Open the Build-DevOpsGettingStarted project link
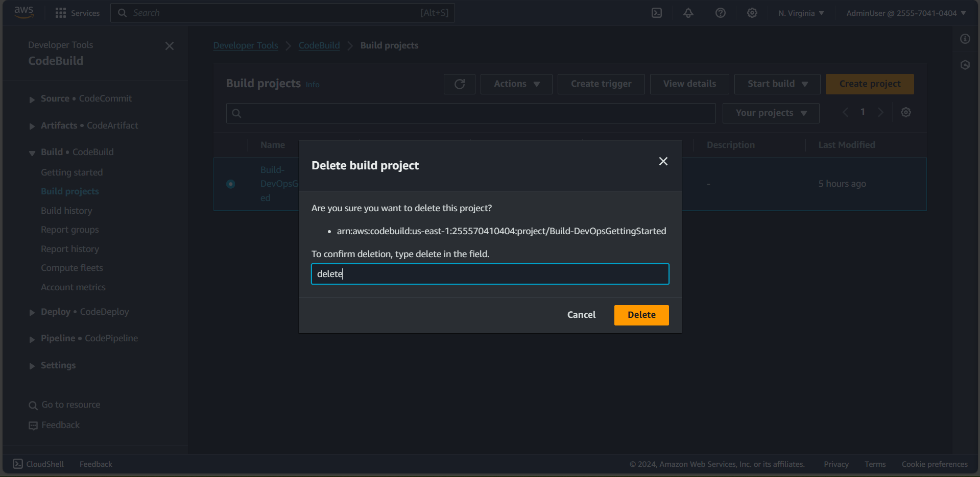The height and width of the screenshot is (477, 980). pos(279,184)
